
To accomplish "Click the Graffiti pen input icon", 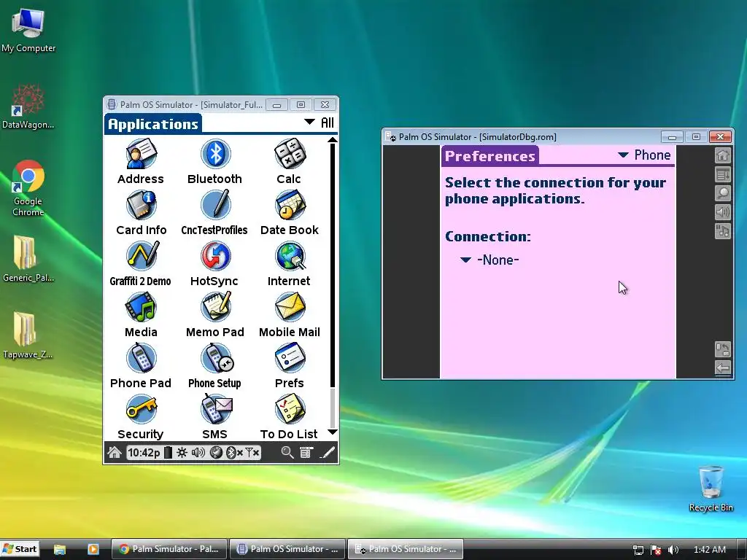I will [x=328, y=452].
